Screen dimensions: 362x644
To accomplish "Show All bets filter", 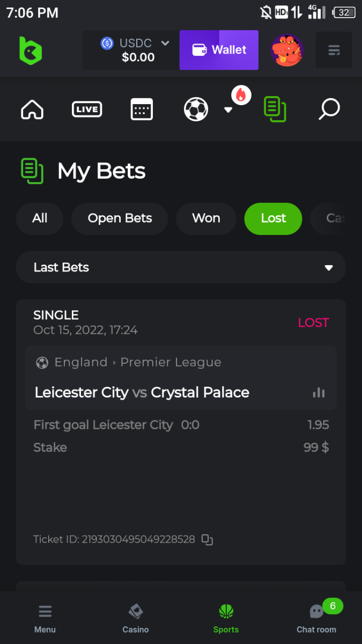I will click(x=40, y=218).
